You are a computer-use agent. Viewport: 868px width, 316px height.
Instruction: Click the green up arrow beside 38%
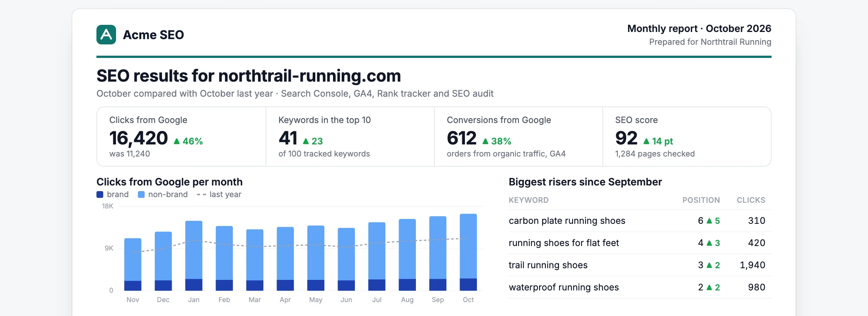(x=485, y=141)
